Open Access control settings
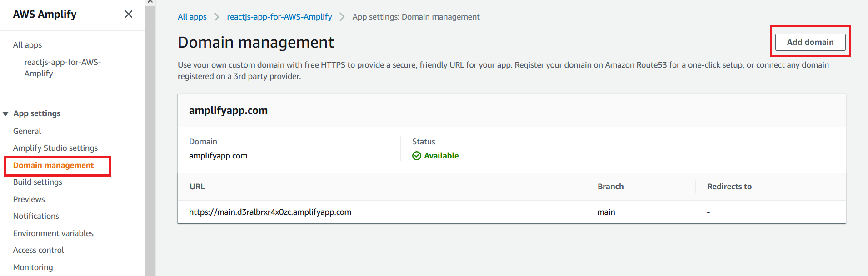 [x=38, y=250]
